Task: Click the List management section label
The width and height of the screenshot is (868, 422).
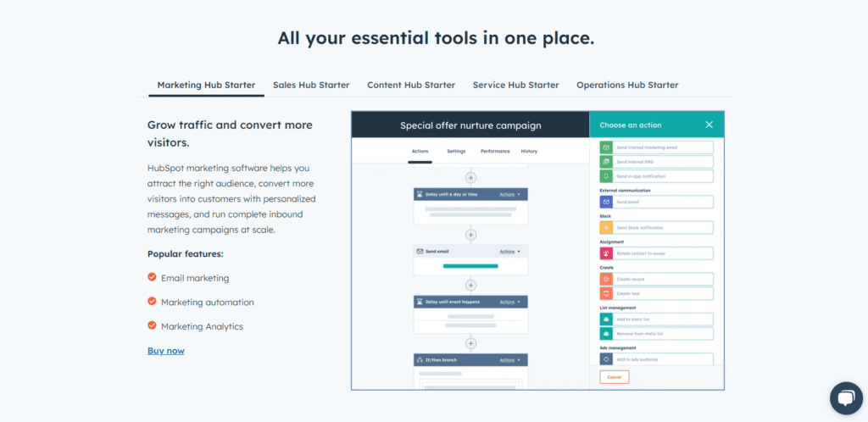Action: coord(618,308)
